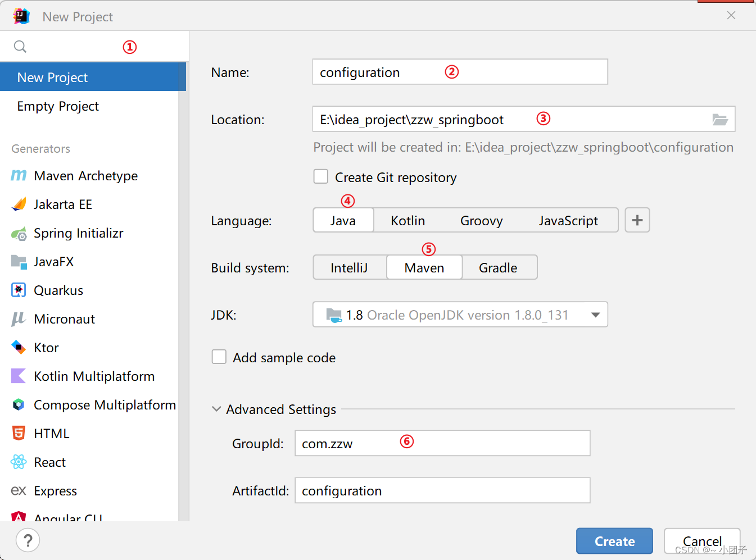Viewport: 756px width, 560px height.
Task: Select Gradle build system
Action: (x=498, y=267)
